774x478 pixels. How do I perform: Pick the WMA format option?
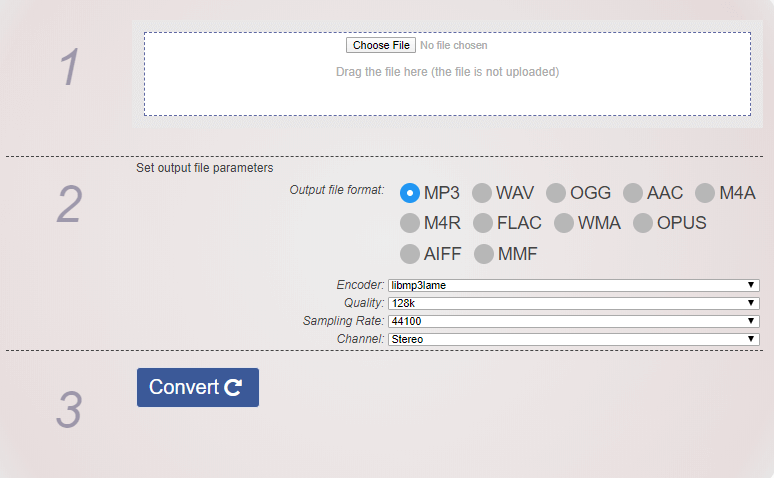point(564,223)
